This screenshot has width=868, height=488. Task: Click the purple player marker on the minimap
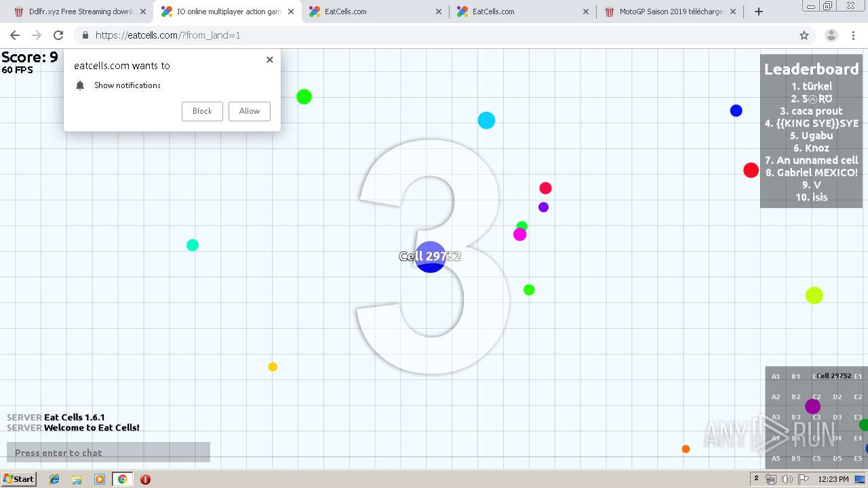pyautogui.click(x=812, y=407)
